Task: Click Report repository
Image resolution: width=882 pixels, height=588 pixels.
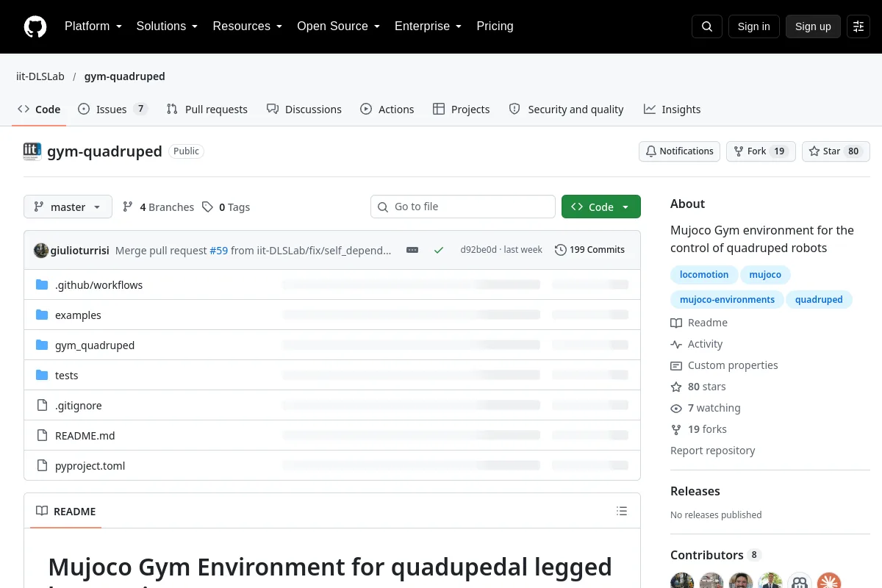Action: (x=713, y=451)
